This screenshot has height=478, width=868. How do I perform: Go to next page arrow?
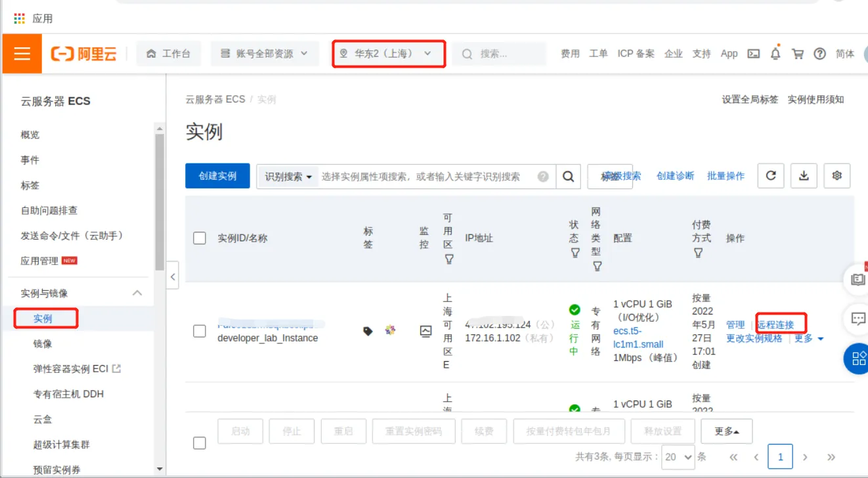point(805,457)
